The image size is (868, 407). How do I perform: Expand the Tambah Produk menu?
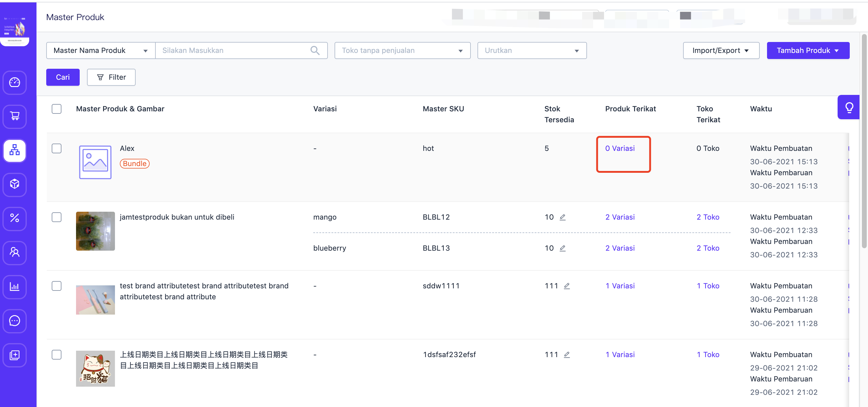click(x=808, y=50)
